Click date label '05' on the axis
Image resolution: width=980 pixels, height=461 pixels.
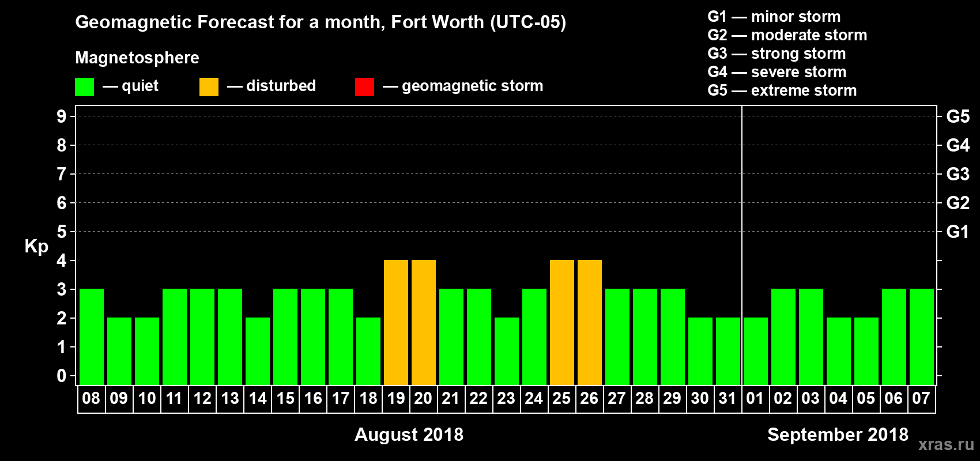pyautogui.click(x=866, y=399)
